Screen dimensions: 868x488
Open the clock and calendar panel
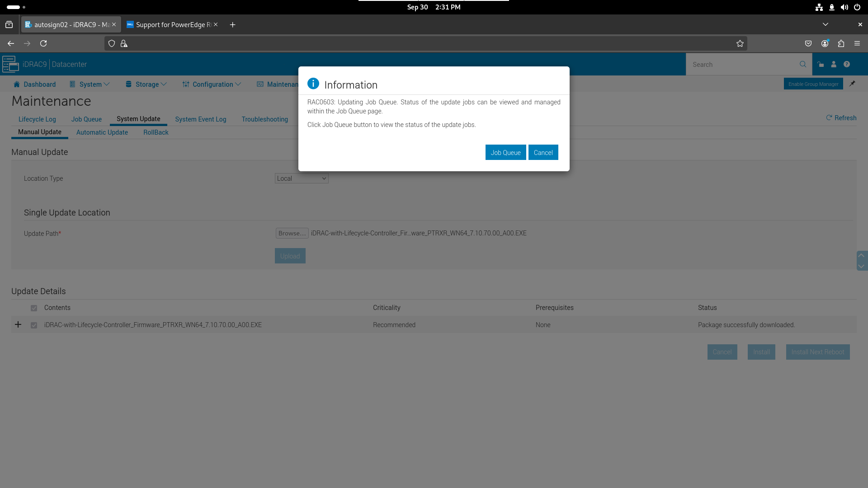(x=434, y=7)
